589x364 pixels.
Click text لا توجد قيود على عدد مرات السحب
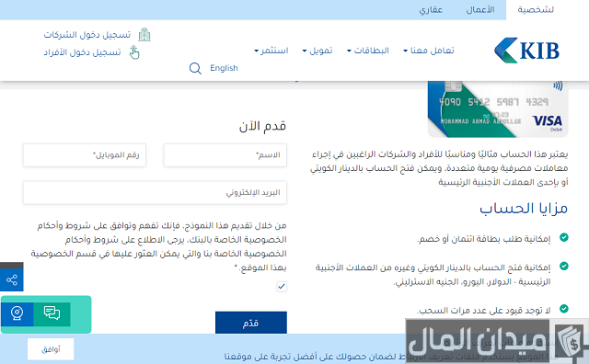click(x=484, y=311)
